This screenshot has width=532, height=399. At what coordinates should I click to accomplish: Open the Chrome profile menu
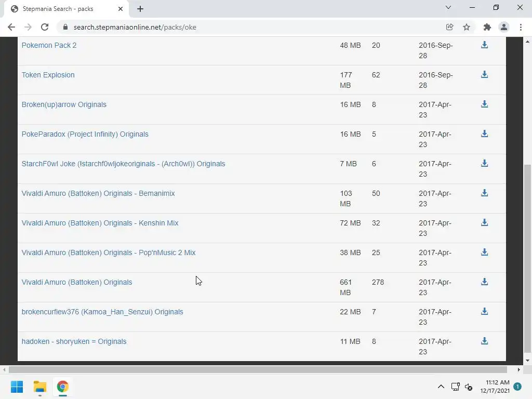(x=504, y=27)
